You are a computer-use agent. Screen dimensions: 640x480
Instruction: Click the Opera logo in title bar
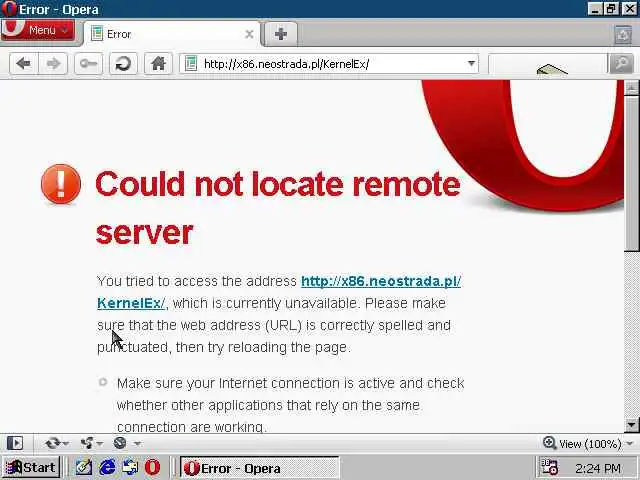[9, 9]
